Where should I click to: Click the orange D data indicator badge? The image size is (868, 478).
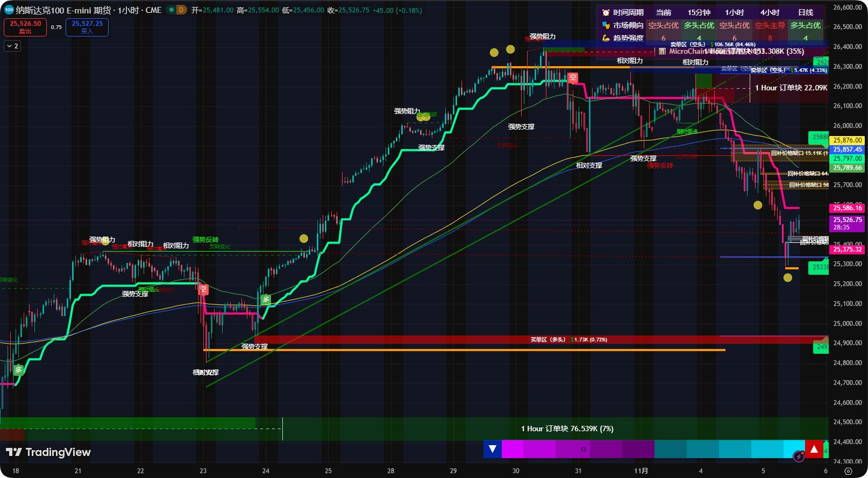(x=181, y=10)
